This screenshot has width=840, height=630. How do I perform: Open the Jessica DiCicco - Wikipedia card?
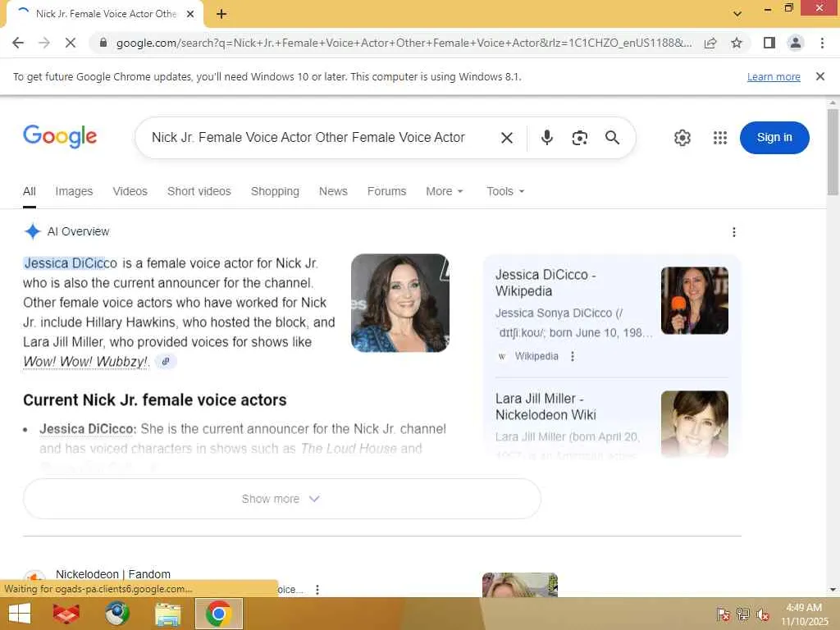(x=546, y=283)
